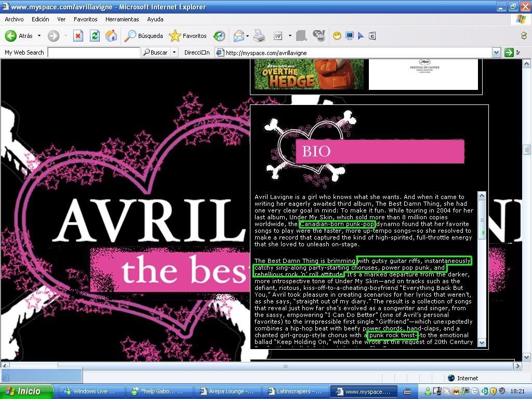Open the Herramientas menu
The height and width of the screenshot is (399, 532).
pos(122,19)
